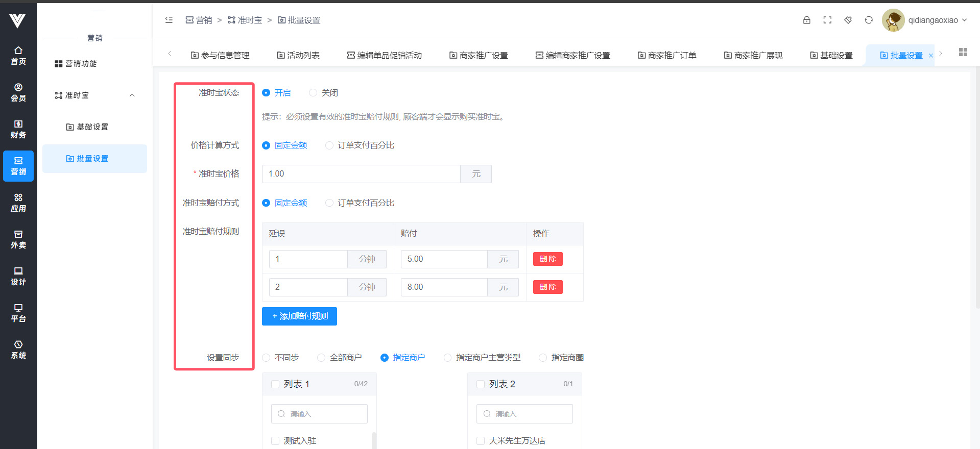This screenshot has width=980, height=449.
Task: Select 全部商户 sync option
Action: [x=321, y=358]
